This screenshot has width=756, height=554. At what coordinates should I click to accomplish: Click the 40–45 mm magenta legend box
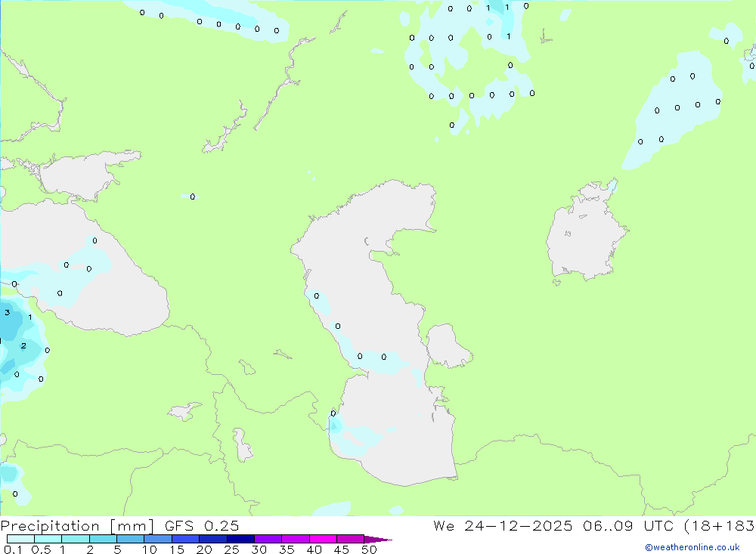click(x=323, y=539)
